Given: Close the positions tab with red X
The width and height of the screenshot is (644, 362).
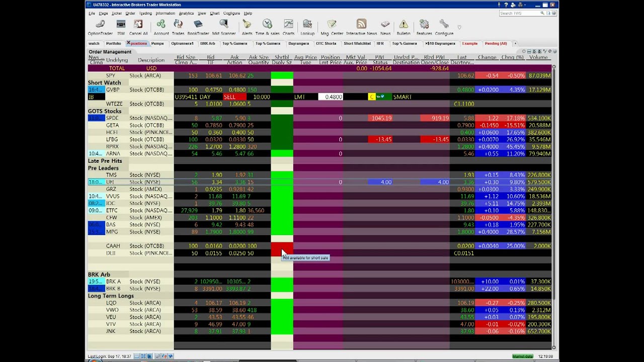Looking at the screenshot, I should pyautogui.click(x=129, y=43).
